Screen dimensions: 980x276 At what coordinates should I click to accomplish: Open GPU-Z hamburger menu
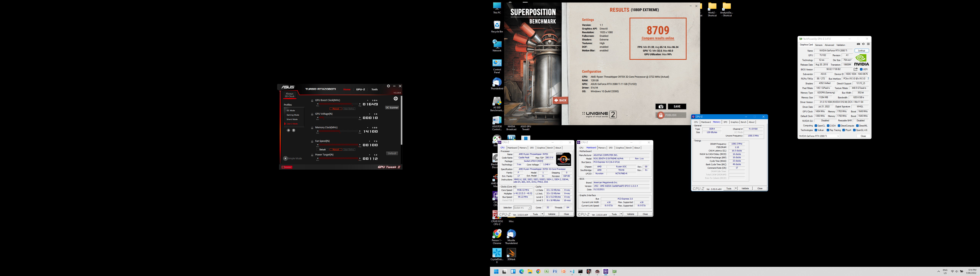click(869, 44)
